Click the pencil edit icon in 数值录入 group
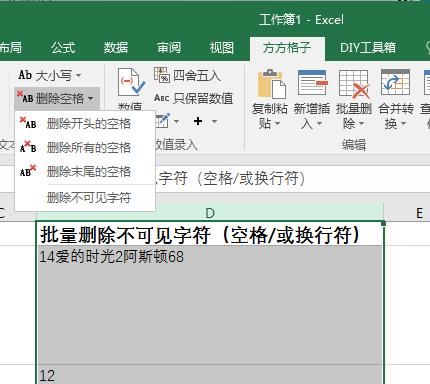 pyautogui.click(x=163, y=121)
